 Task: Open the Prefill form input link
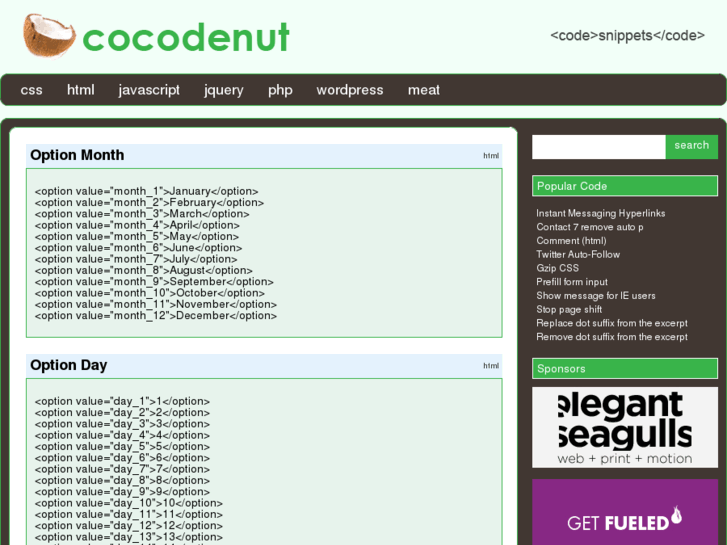click(572, 282)
